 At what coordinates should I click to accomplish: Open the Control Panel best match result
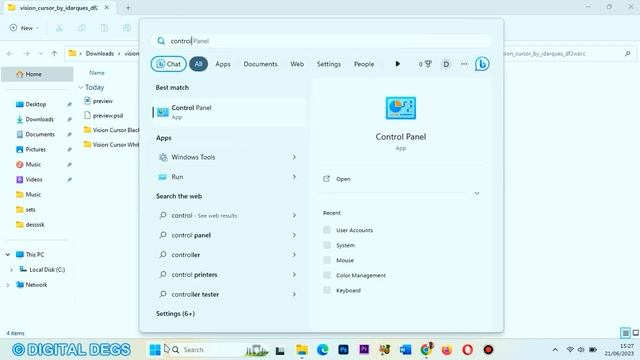pos(229,112)
